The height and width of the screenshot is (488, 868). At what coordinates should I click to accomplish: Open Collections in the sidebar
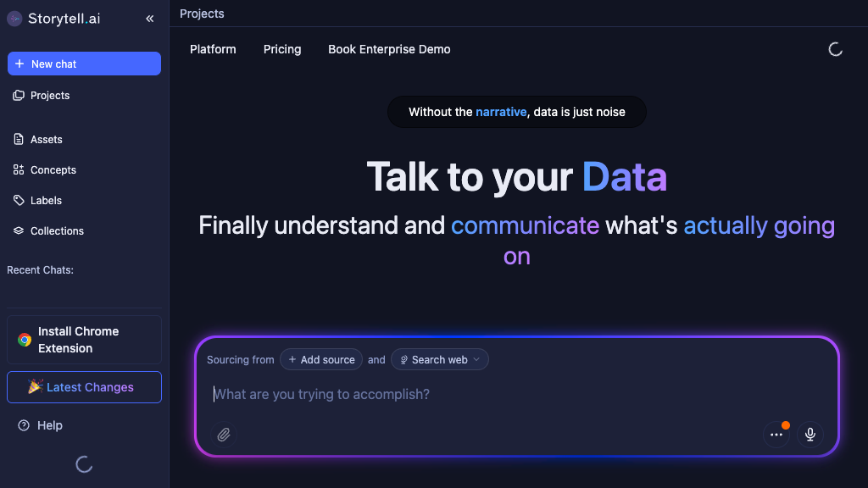(x=19, y=230)
